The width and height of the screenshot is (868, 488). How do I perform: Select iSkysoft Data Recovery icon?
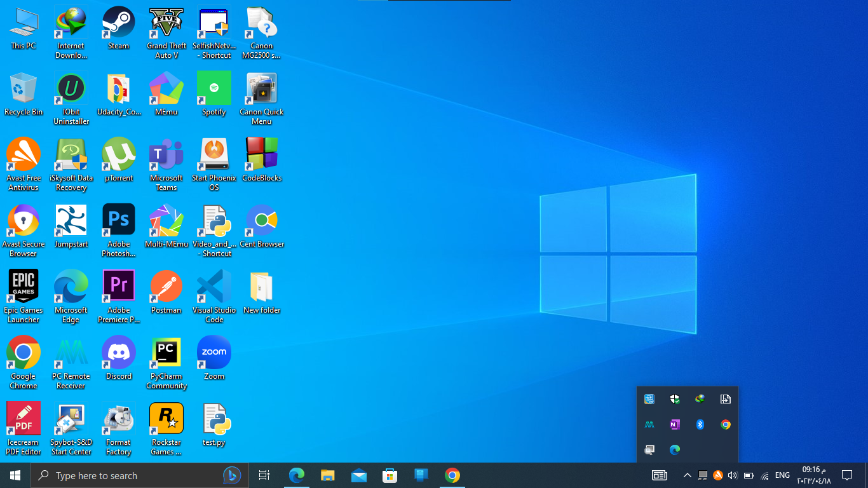coord(71,165)
